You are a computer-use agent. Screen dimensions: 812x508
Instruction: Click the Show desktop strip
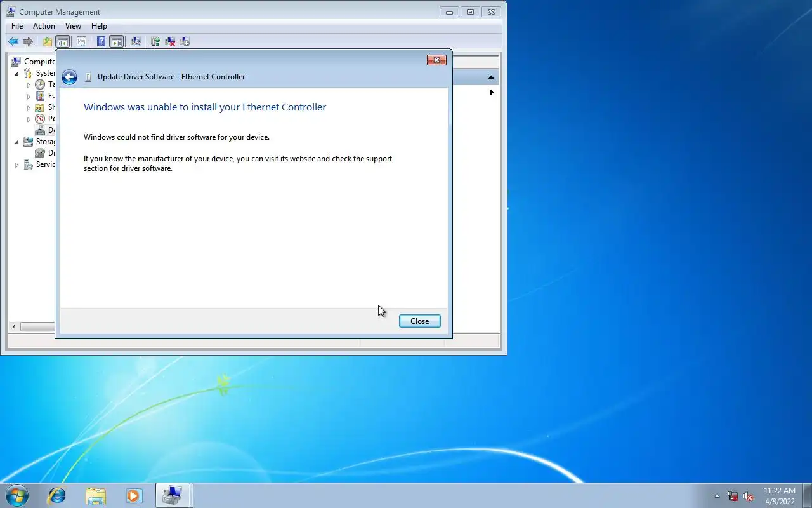click(807, 495)
